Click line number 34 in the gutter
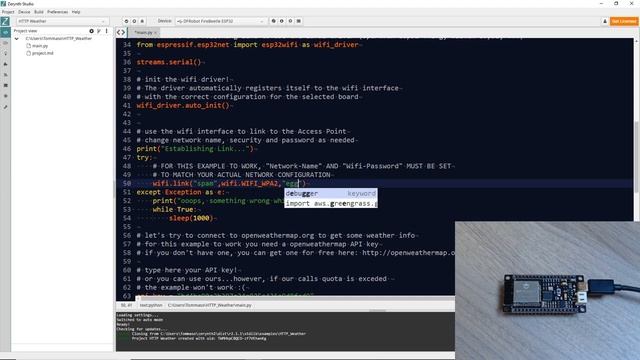Image resolution: width=640 pixels, height=360 pixels. pos(127,45)
